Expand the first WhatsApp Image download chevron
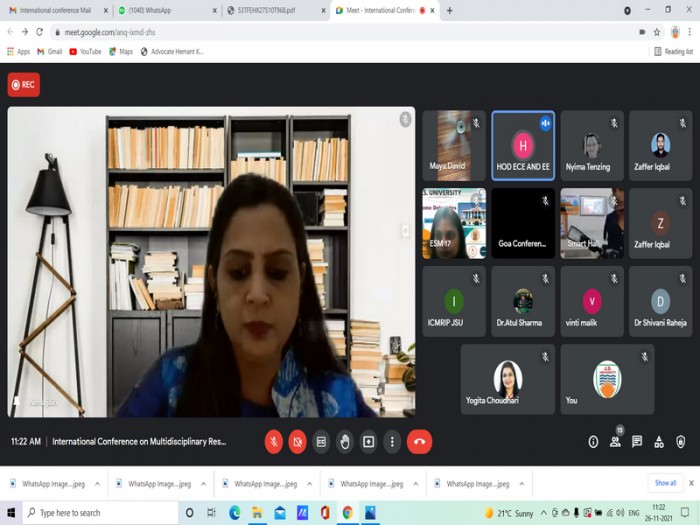This screenshot has height=525, width=700. click(x=97, y=484)
